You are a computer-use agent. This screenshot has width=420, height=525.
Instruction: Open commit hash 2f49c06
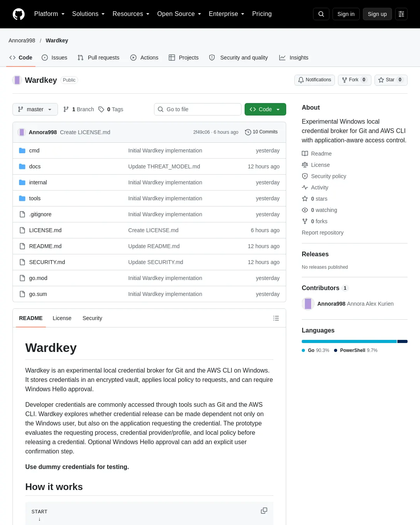[x=201, y=132]
